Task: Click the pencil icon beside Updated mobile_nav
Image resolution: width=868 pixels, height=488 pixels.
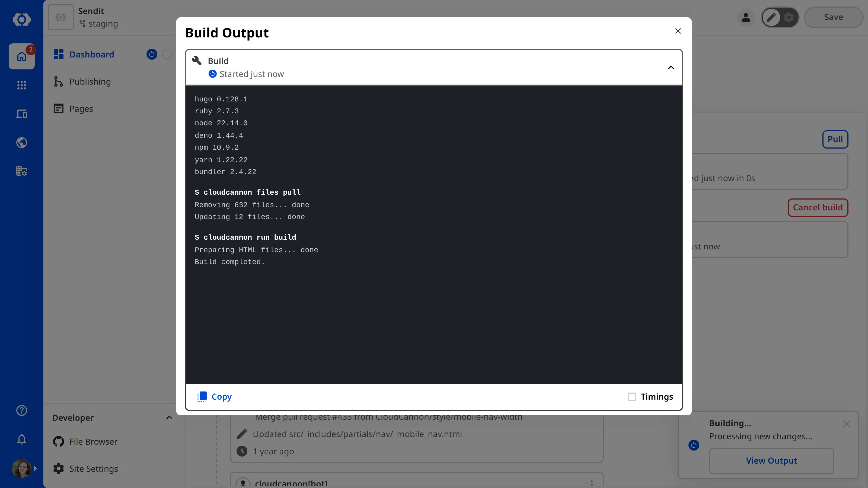Action: [242, 434]
